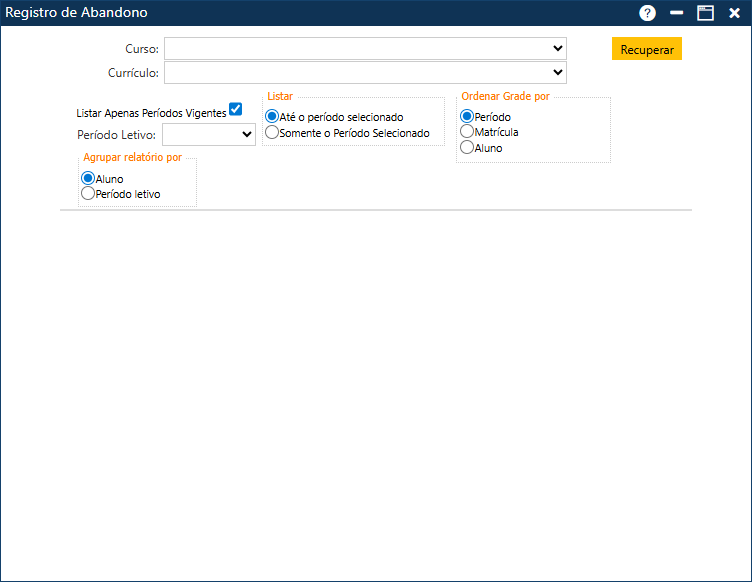Open the help question mark icon
The height and width of the screenshot is (582, 752).
648,13
